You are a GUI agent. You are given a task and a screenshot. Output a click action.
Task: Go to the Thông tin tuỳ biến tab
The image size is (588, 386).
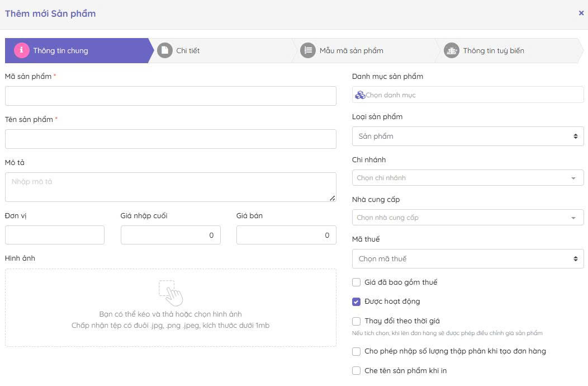coord(493,50)
